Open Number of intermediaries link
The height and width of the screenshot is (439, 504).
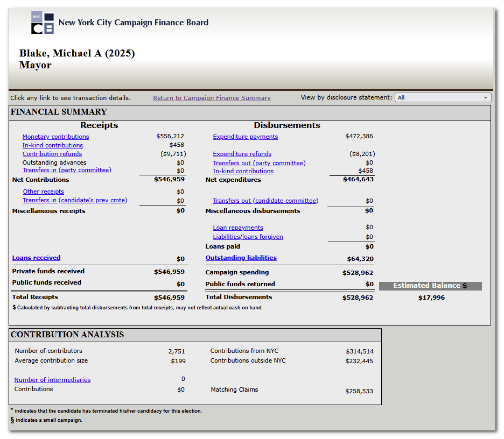click(52, 380)
